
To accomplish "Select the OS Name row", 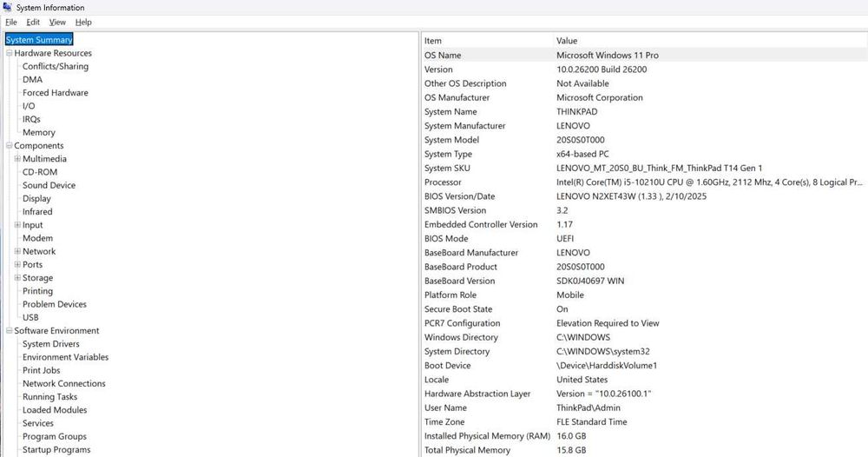I will pyautogui.click(x=644, y=55).
